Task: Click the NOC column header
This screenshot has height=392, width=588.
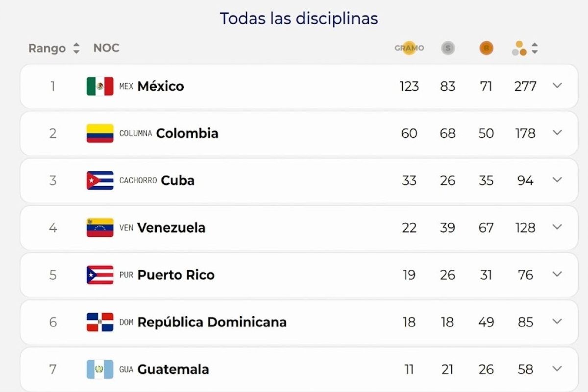Action: tap(106, 48)
